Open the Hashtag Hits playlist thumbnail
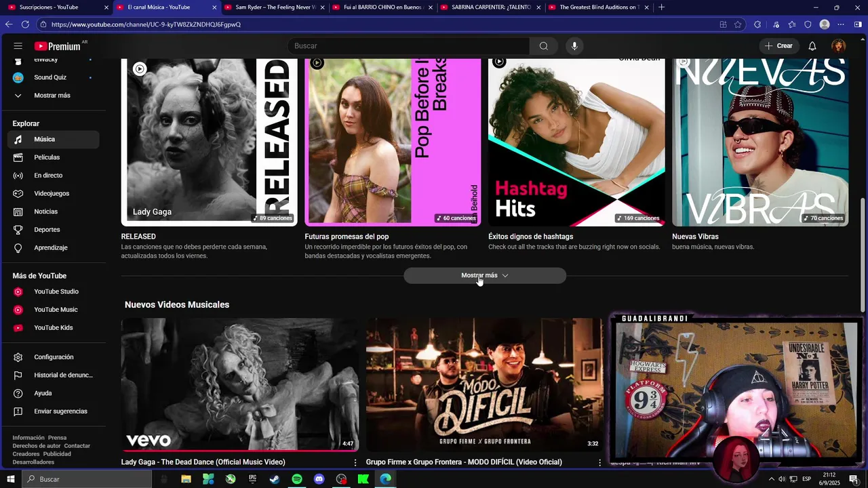The width and height of the screenshot is (868, 488). point(576,142)
